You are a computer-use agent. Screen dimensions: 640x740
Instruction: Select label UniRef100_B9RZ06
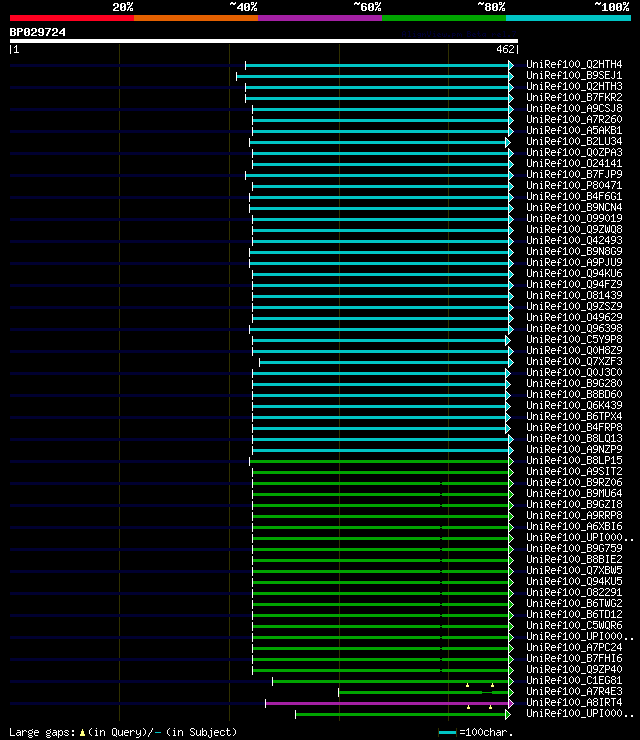[574, 482]
